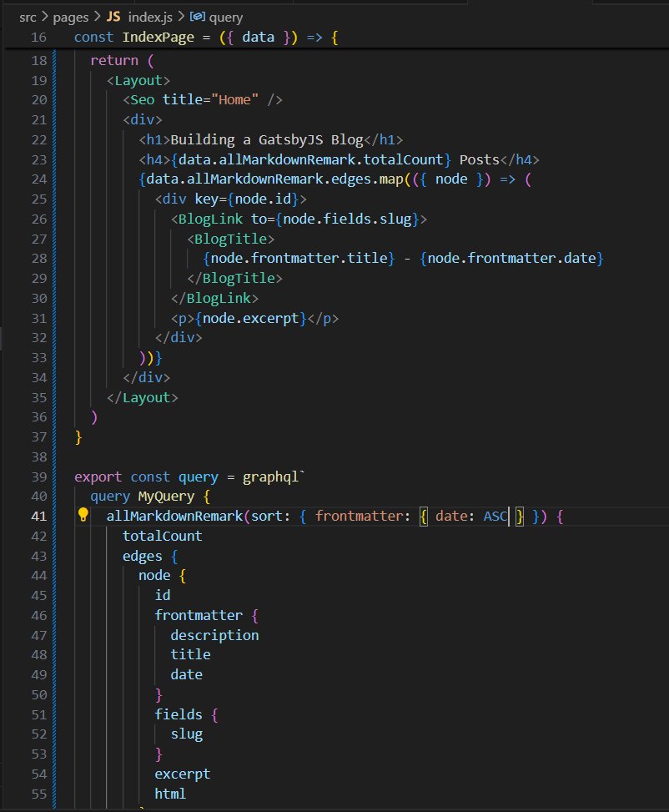Click MyQuery name on line 40
The height and width of the screenshot is (812, 669).
(166, 497)
